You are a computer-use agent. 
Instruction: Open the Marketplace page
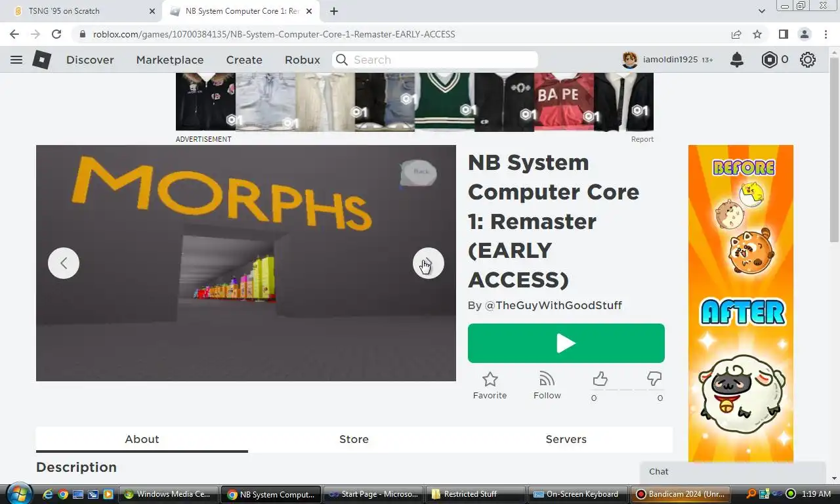coord(170,60)
